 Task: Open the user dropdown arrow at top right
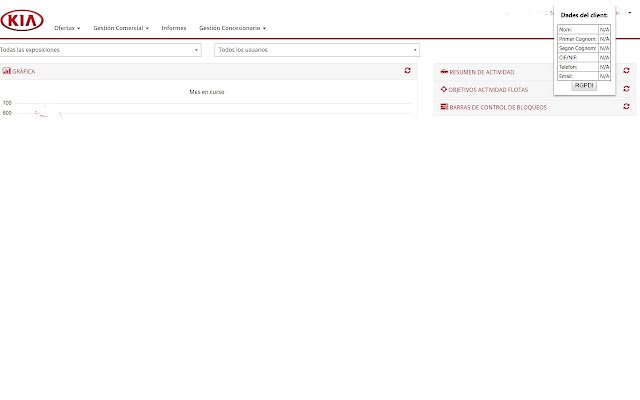pos(630,13)
